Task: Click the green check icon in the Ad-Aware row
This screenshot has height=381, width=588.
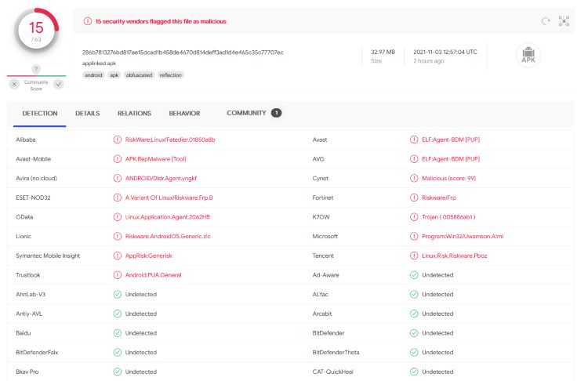Action: click(x=414, y=275)
